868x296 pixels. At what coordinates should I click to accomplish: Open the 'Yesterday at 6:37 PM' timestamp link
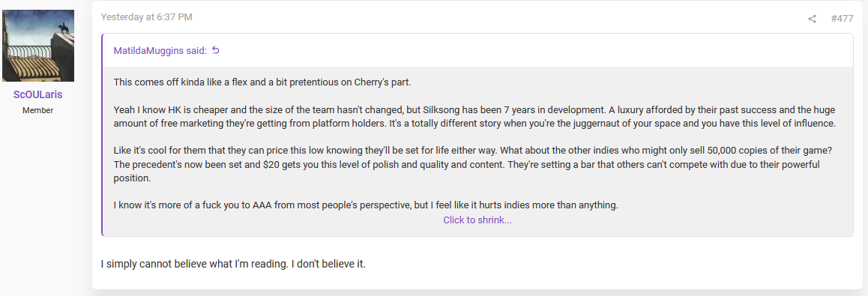[x=147, y=17]
